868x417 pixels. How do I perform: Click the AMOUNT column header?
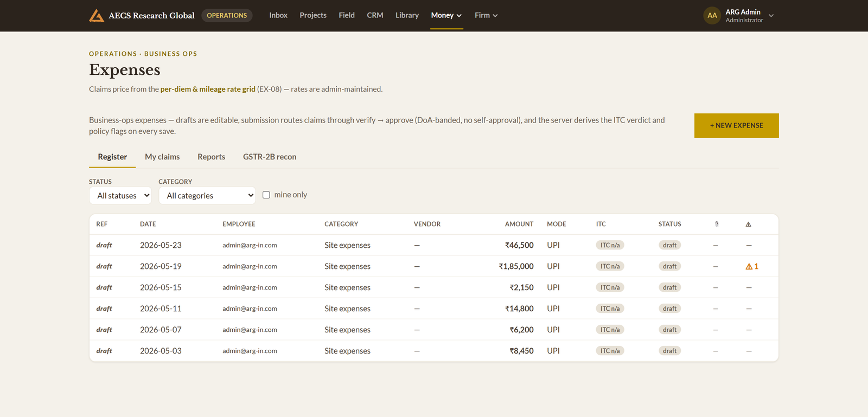519,224
